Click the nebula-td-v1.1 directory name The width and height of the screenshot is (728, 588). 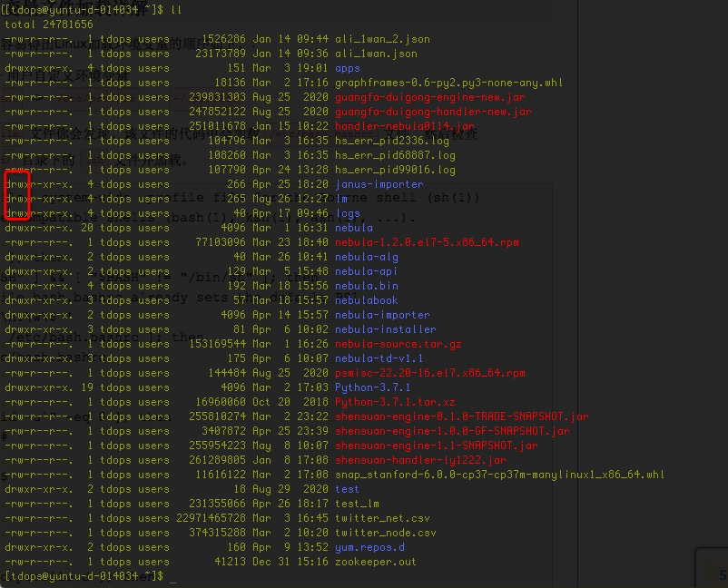pyautogui.click(x=379, y=358)
